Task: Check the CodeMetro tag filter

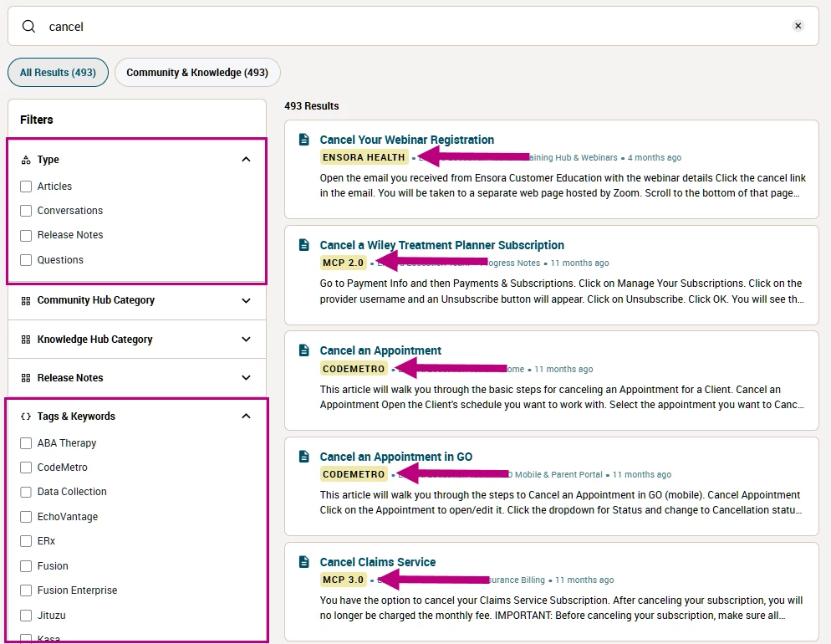Action: point(25,468)
